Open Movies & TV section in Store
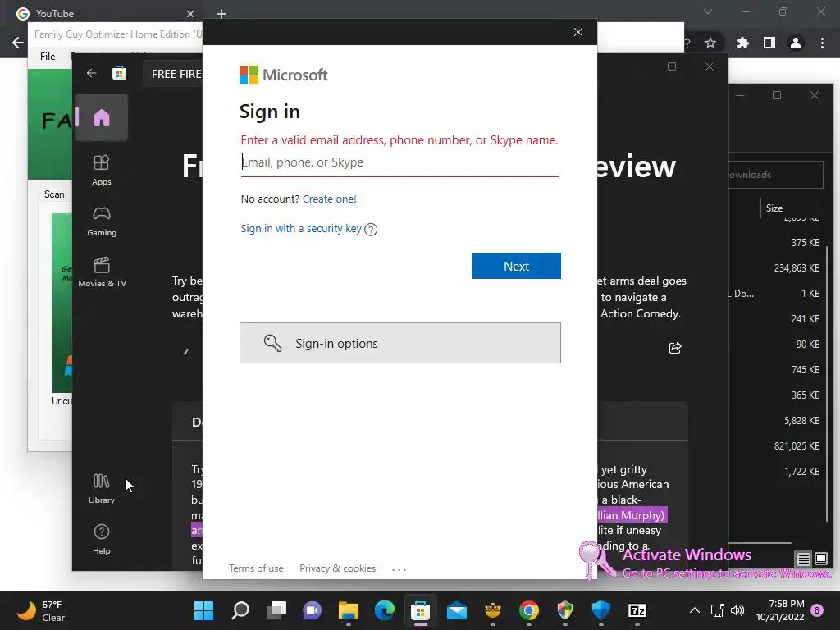 click(101, 272)
